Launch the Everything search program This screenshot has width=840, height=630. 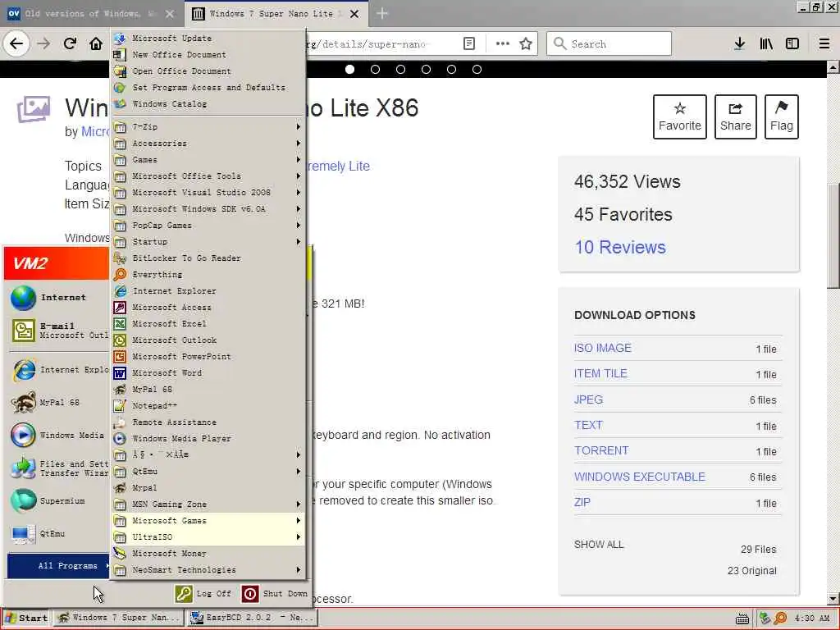(208, 274)
